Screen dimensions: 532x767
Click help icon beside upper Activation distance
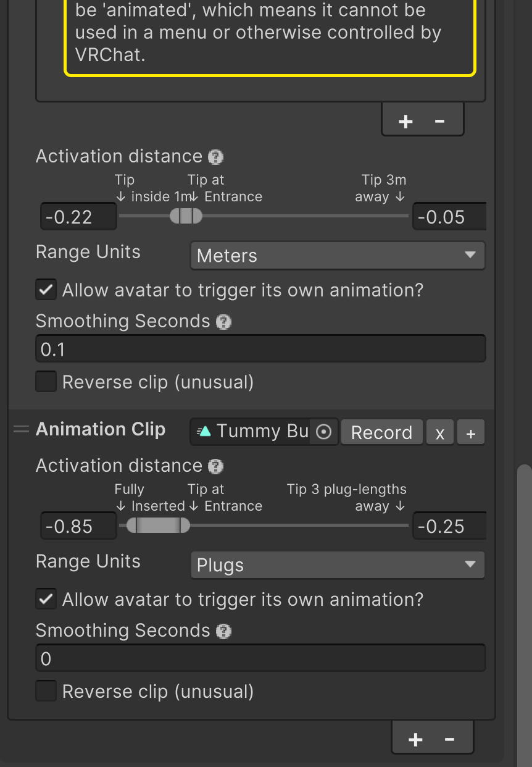click(215, 157)
